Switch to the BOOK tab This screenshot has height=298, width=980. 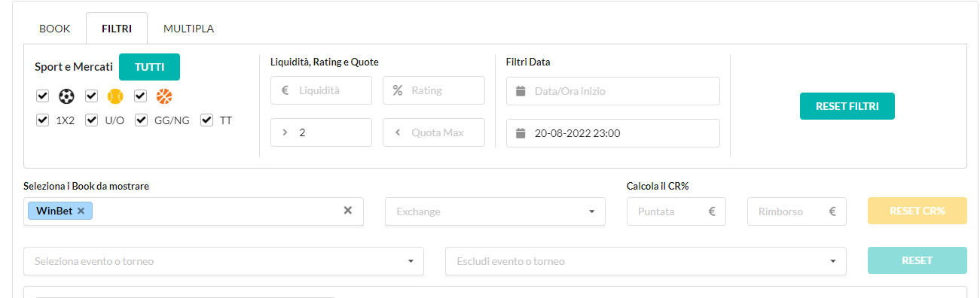[x=55, y=29]
